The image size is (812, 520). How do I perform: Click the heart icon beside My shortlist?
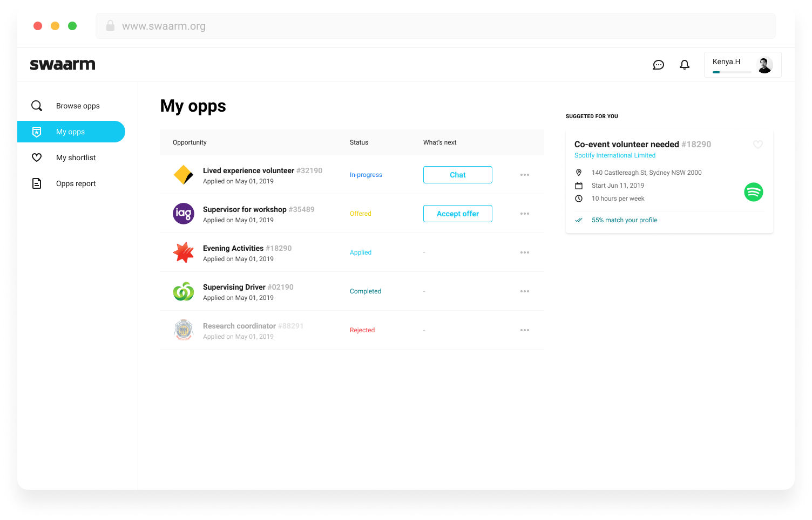(36, 158)
